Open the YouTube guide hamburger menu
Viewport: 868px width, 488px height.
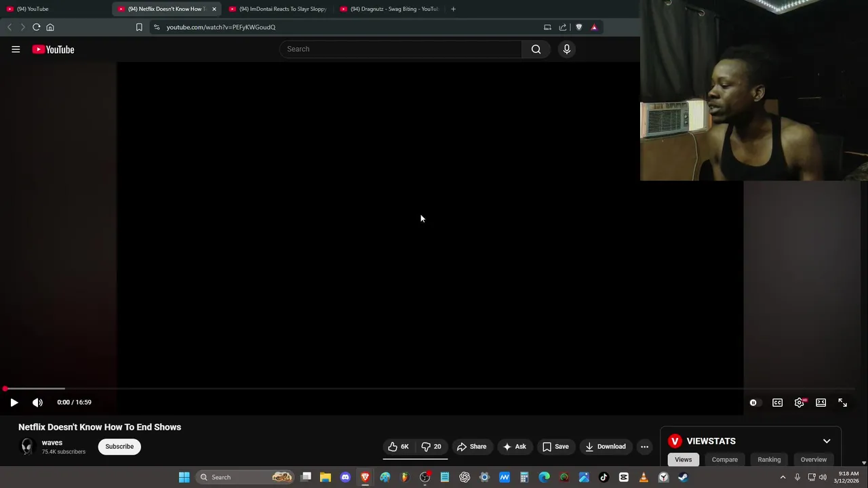pos(16,49)
